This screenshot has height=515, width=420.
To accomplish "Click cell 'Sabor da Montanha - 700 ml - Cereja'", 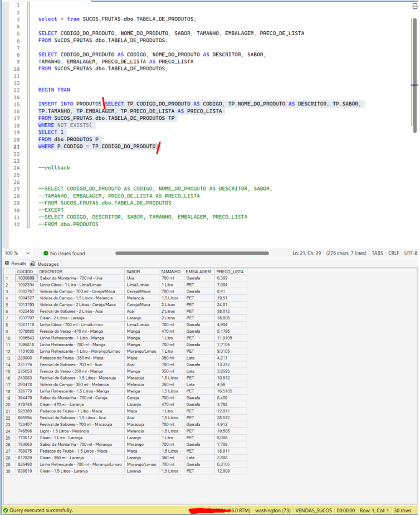I will pos(81,398).
